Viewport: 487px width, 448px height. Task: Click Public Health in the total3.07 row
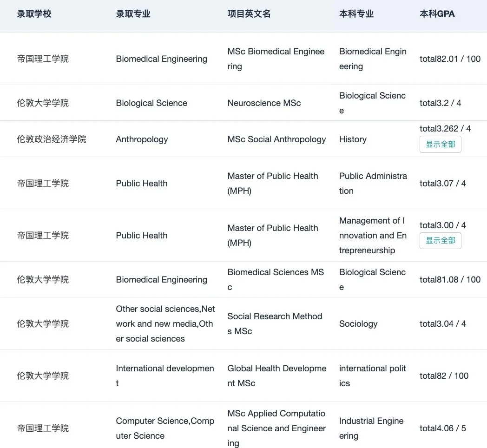pyautogui.click(x=142, y=183)
